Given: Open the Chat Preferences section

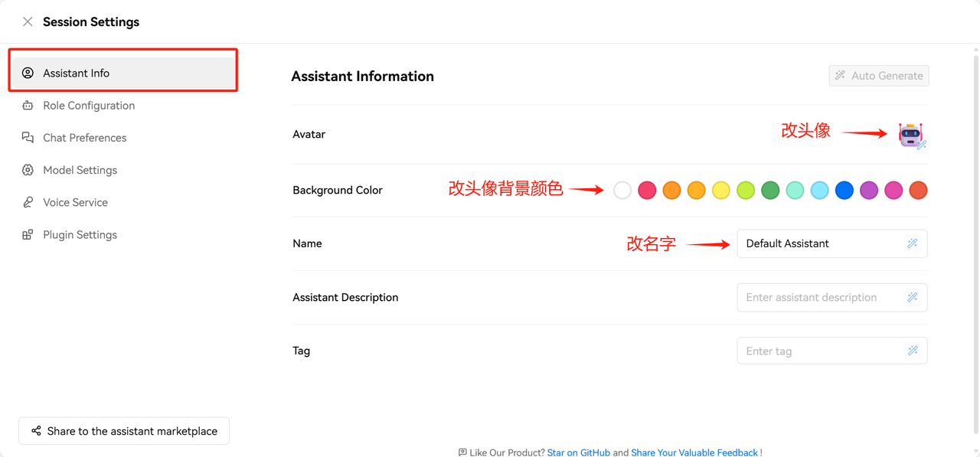Looking at the screenshot, I should coord(84,138).
